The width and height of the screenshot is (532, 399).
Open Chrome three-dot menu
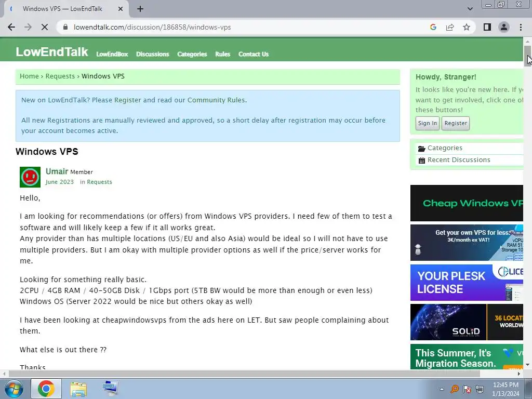tap(521, 27)
